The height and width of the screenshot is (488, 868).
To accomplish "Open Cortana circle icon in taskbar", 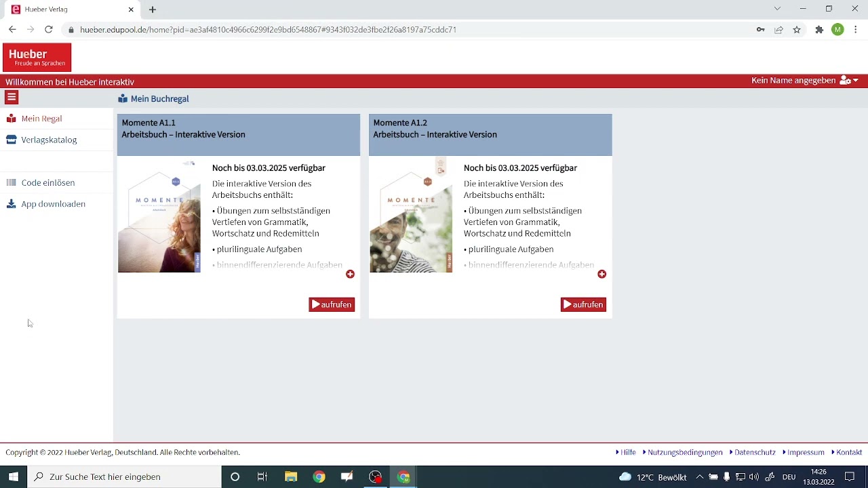I will [x=235, y=477].
